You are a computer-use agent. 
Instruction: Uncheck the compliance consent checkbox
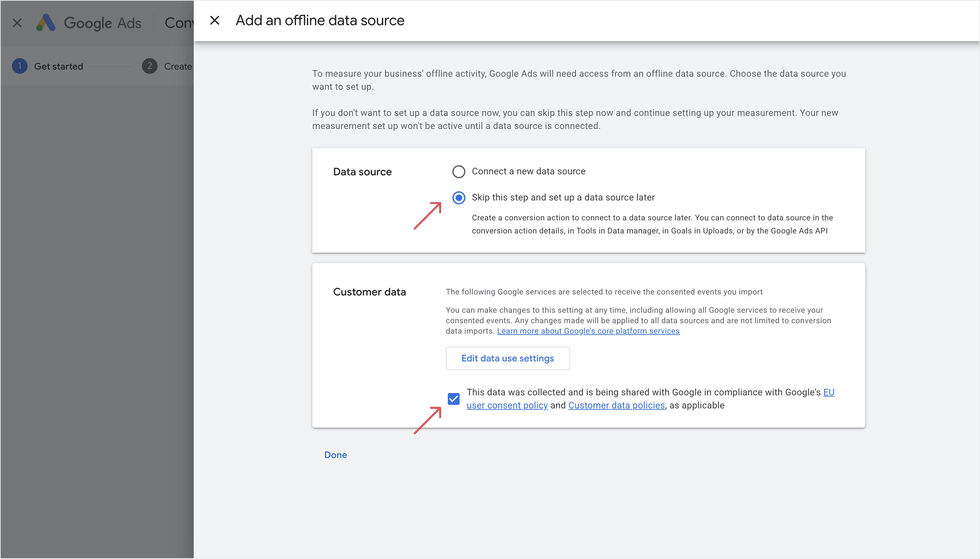[453, 399]
